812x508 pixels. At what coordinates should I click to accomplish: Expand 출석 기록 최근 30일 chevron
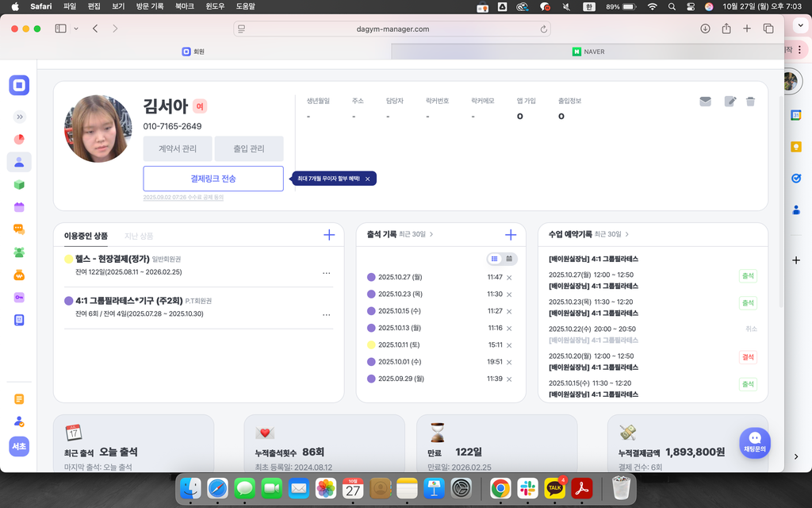pyautogui.click(x=431, y=235)
